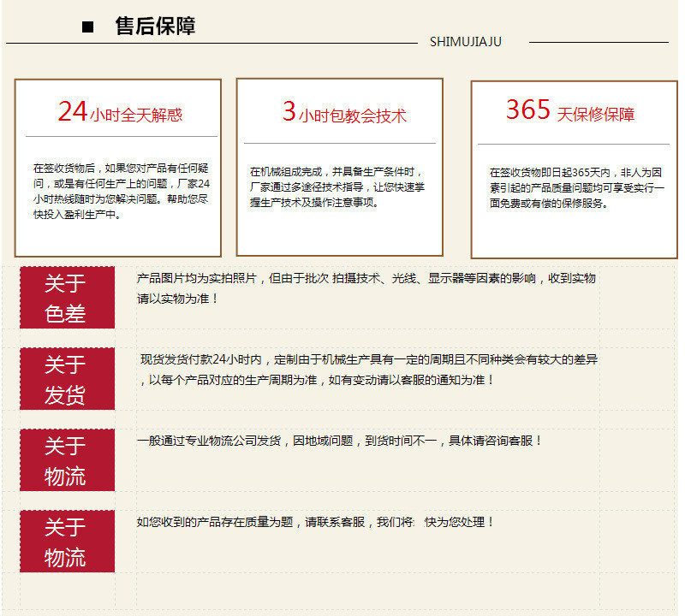The width and height of the screenshot is (685, 616).
Task: Select the 如您收到的产品存在质量 text line
Action: pyautogui.click(x=315, y=522)
